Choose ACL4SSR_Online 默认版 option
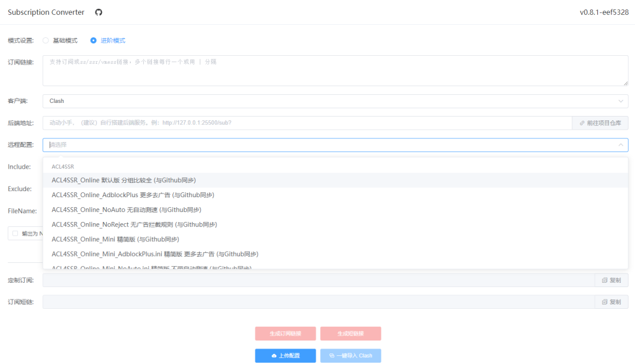Screen dimensions: 635x364 pyautogui.click(x=124, y=180)
